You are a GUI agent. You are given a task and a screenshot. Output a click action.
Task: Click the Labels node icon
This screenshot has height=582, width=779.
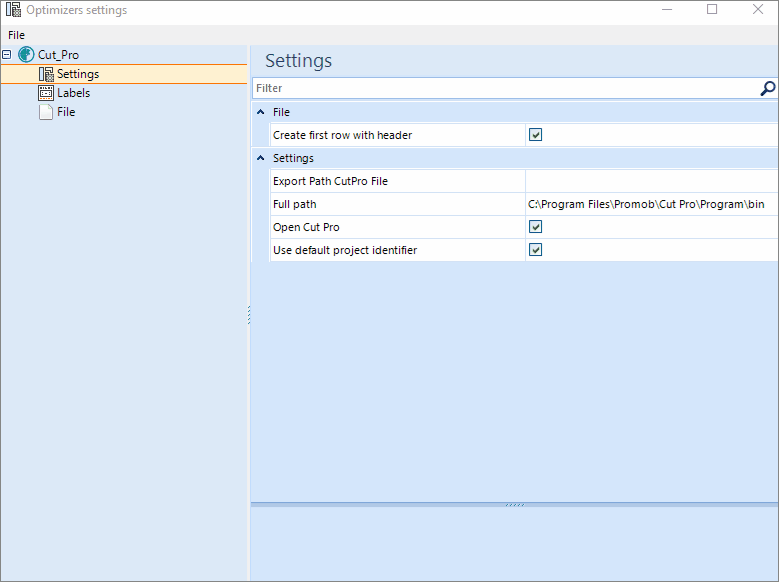[x=46, y=93]
